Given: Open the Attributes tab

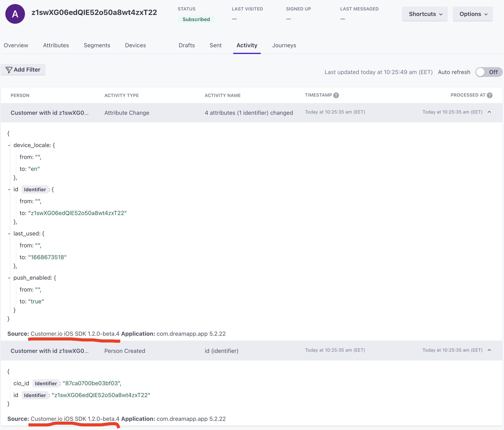Looking at the screenshot, I should [56, 45].
